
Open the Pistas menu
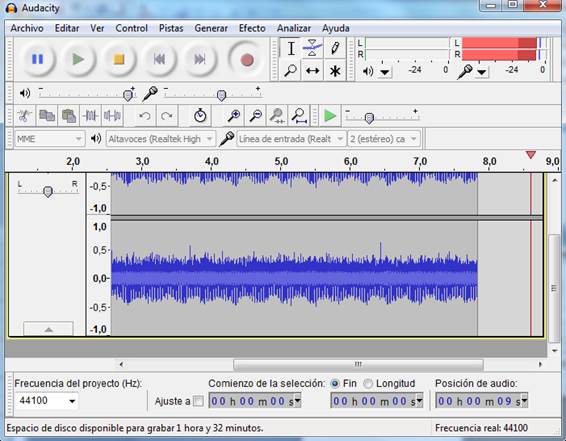click(x=171, y=28)
